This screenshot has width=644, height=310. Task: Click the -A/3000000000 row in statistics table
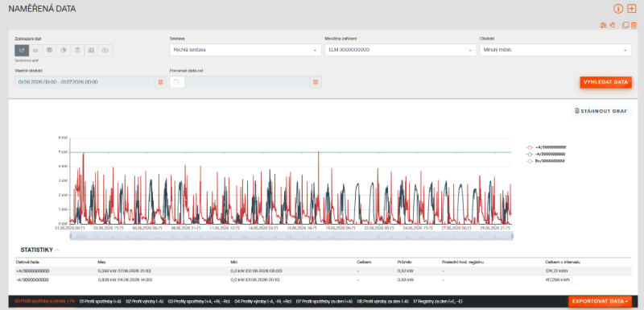tap(324, 280)
